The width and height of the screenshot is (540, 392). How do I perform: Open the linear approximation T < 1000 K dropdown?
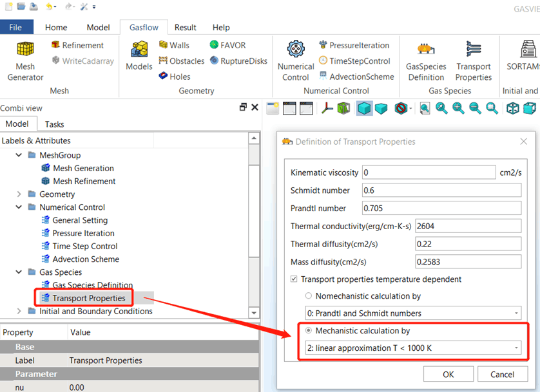coord(413,348)
